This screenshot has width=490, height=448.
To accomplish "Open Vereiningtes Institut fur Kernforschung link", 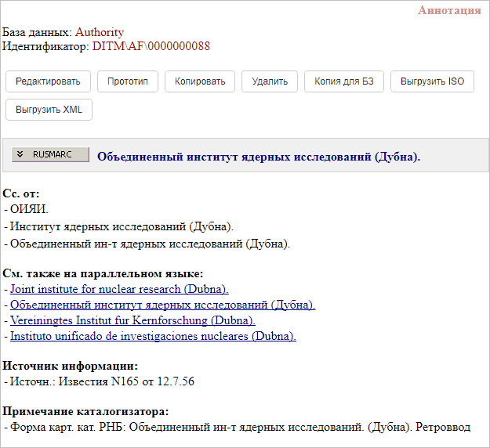I will pos(132,320).
